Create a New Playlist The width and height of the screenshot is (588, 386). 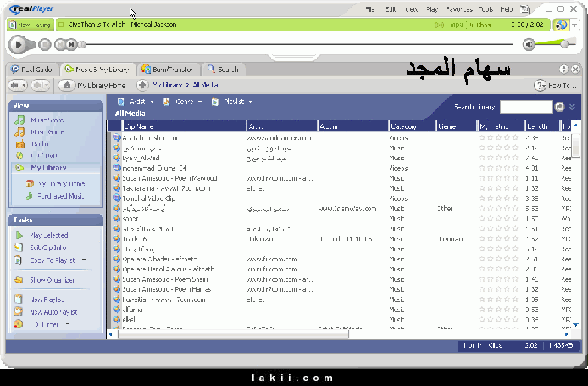coord(47,299)
